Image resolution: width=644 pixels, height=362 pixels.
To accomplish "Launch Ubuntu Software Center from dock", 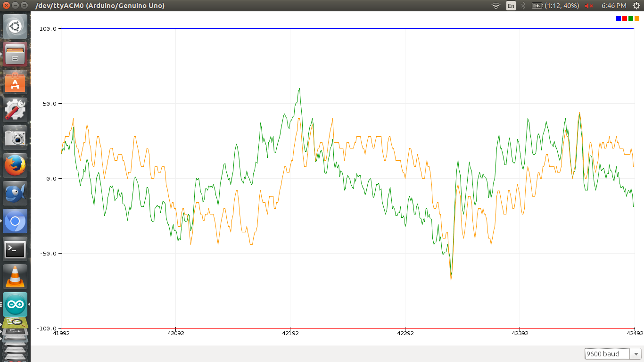I will click(x=15, y=82).
